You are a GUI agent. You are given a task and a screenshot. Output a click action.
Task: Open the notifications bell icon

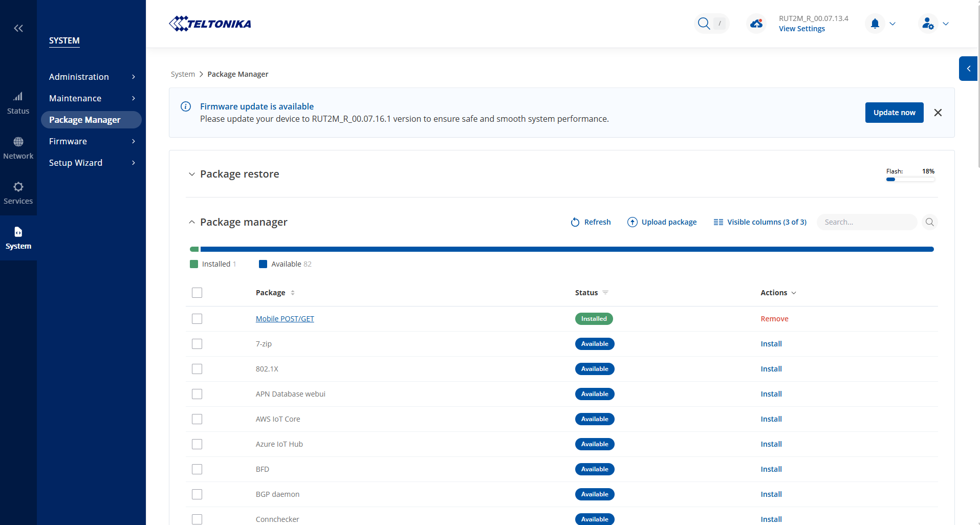[x=875, y=24]
